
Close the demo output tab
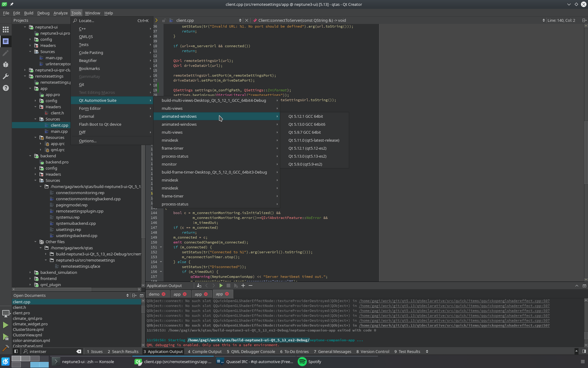click(164, 294)
